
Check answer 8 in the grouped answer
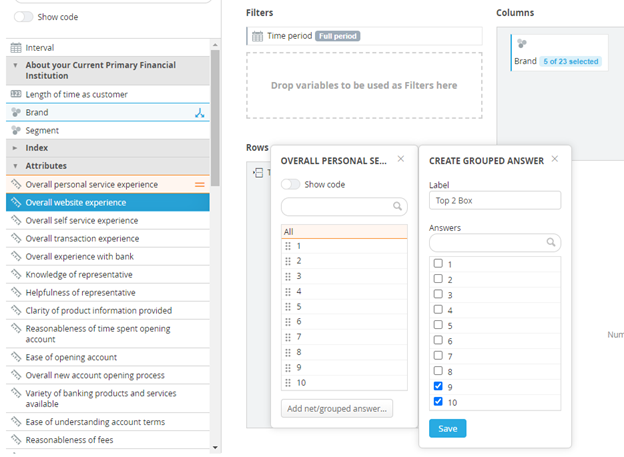tap(438, 371)
